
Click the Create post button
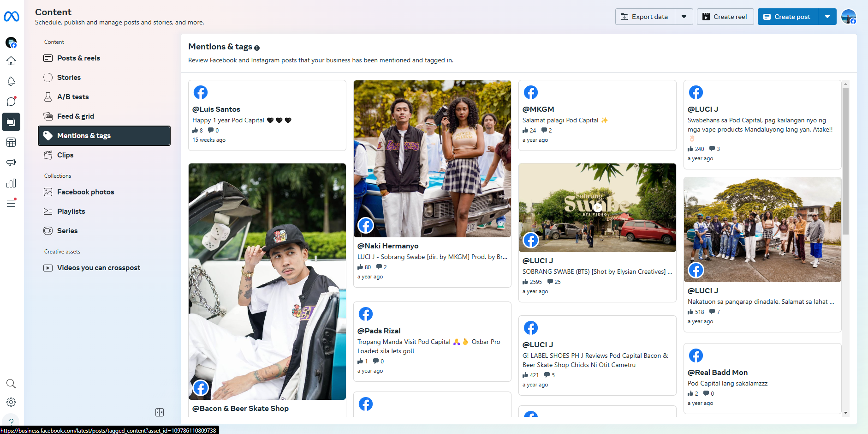point(788,17)
